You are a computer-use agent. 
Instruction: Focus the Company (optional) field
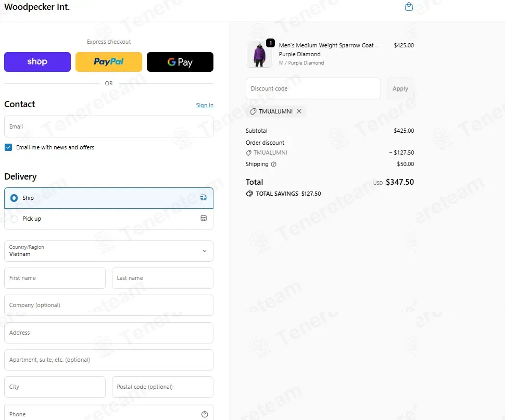[x=108, y=305]
